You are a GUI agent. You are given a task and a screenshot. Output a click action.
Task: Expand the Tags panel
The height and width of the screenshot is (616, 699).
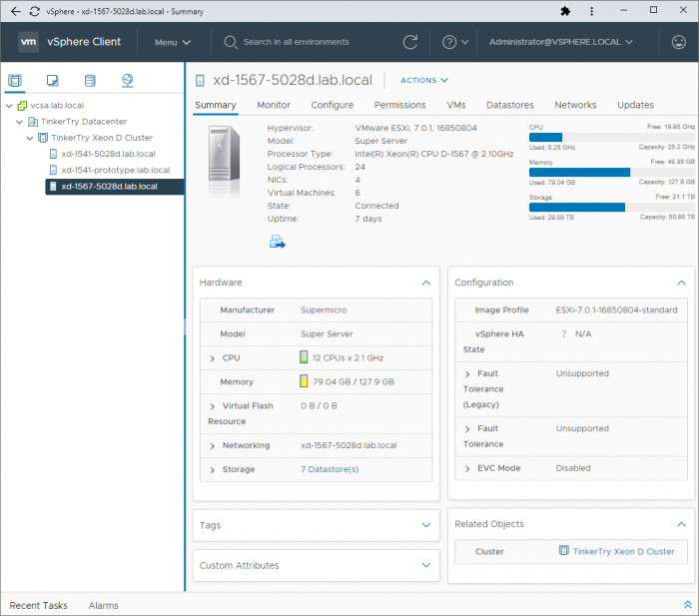(426, 525)
